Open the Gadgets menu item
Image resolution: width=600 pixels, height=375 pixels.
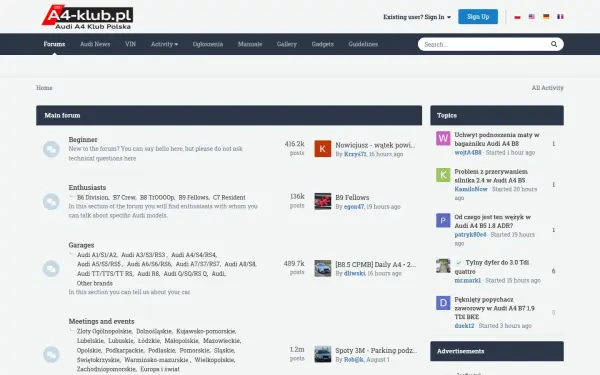(x=323, y=44)
